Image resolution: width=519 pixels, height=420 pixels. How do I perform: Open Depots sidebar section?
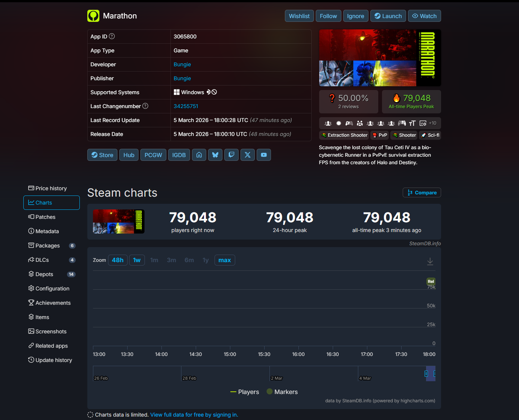[x=51, y=274]
